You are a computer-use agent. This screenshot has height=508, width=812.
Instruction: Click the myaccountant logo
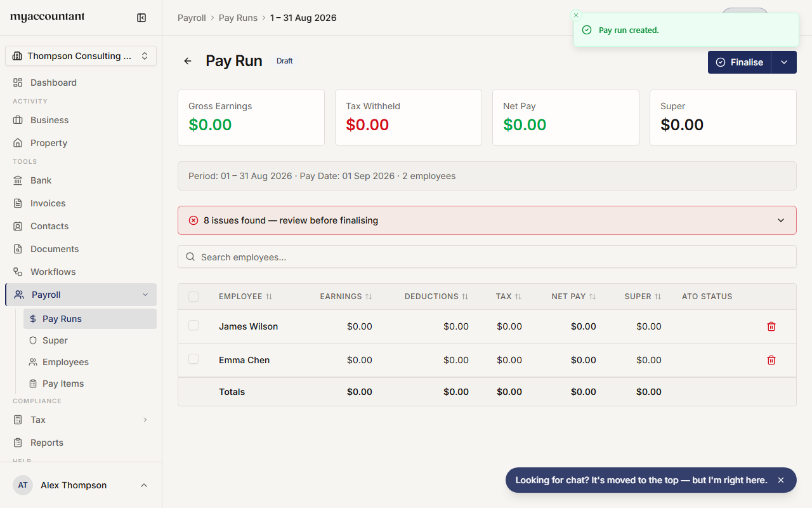48,17
